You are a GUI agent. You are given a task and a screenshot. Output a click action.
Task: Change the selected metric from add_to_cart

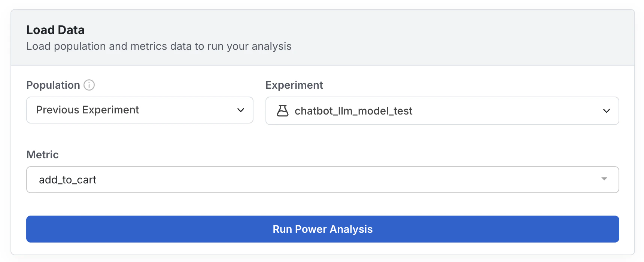pos(322,180)
